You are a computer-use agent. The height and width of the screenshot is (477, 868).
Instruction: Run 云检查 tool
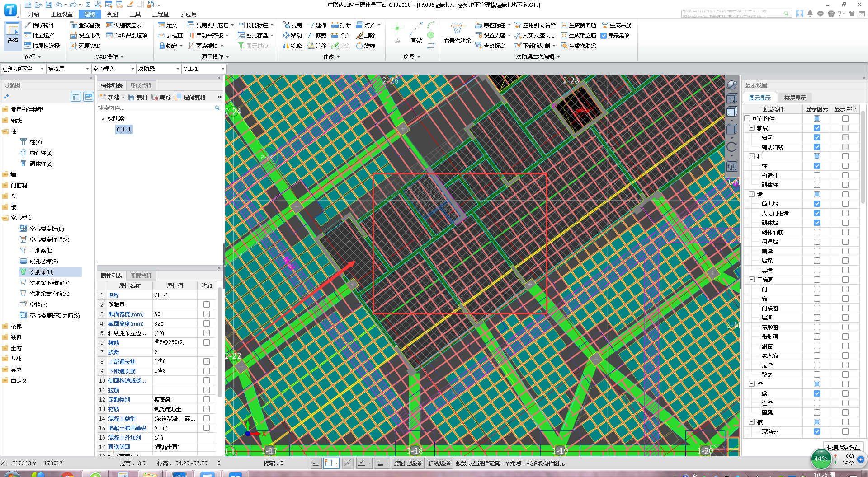point(170,35)
